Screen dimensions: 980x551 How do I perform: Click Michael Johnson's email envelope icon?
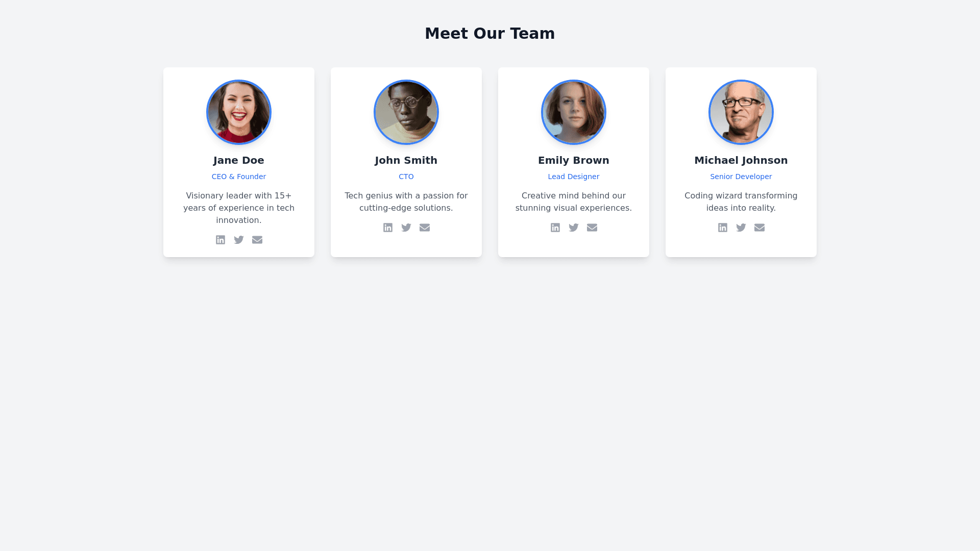click(x=759, y=228)
